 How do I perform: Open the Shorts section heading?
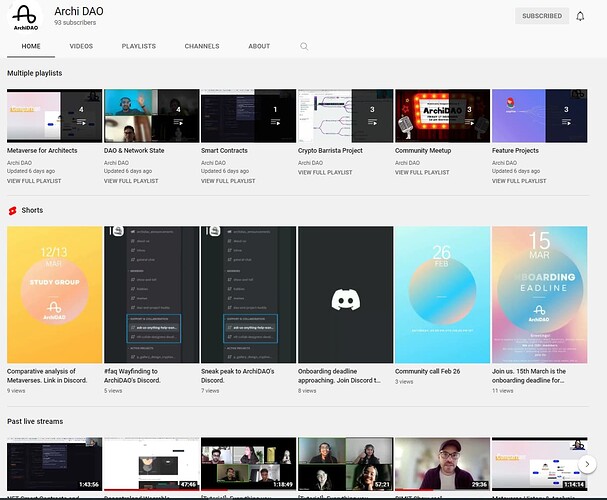[32, 210]
